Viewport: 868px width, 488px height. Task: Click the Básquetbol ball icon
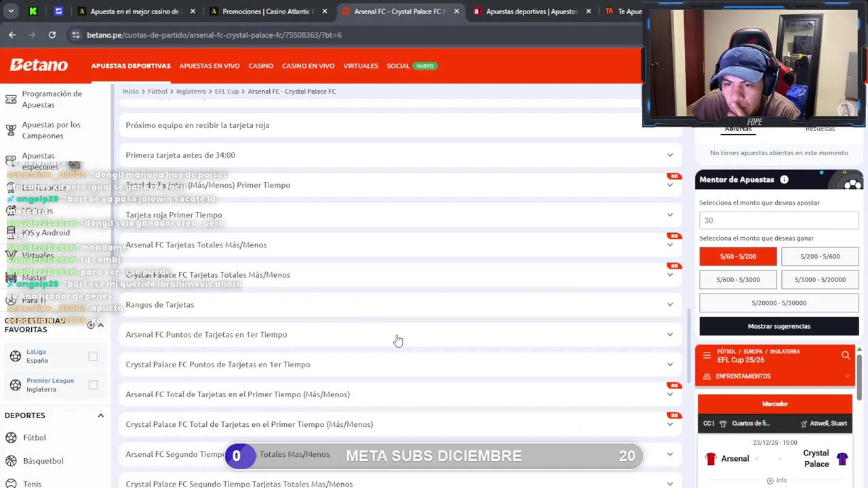[x=11, y=461]
